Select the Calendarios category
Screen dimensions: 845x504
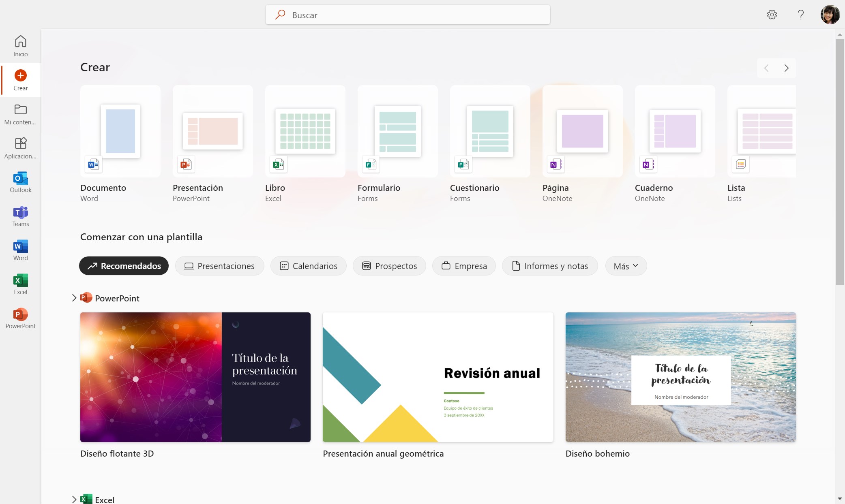[308, 266]
